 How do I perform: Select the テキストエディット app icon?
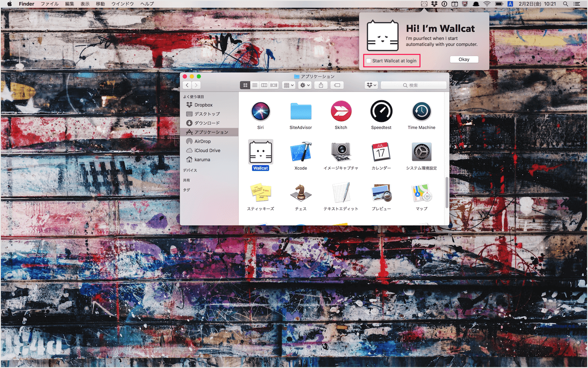(x=341, y=192)
